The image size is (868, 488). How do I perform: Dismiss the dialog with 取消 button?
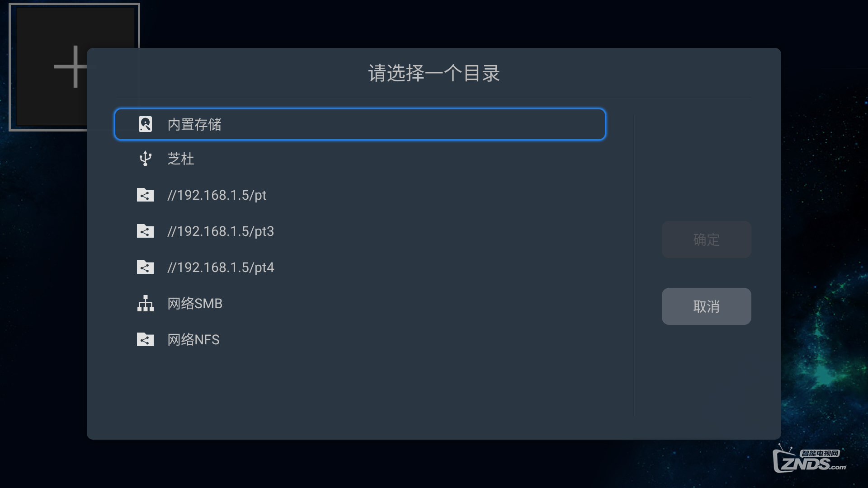click(706, 306)
